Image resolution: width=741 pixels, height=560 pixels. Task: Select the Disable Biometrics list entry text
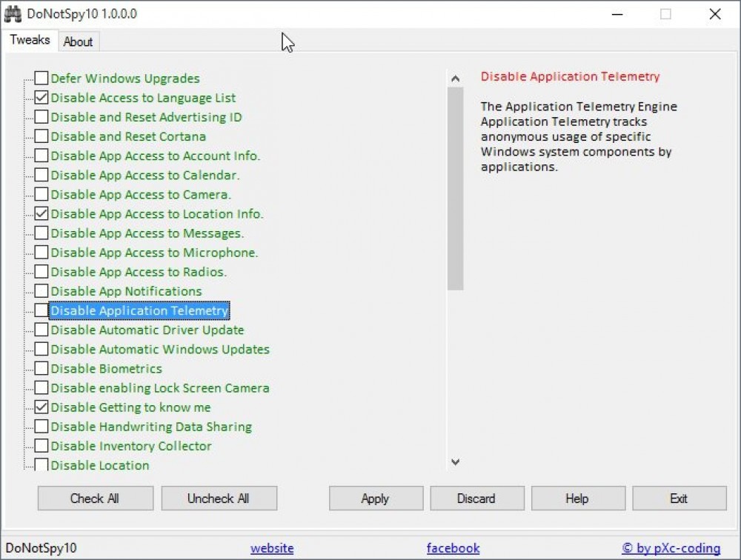(x=106, y=369)
